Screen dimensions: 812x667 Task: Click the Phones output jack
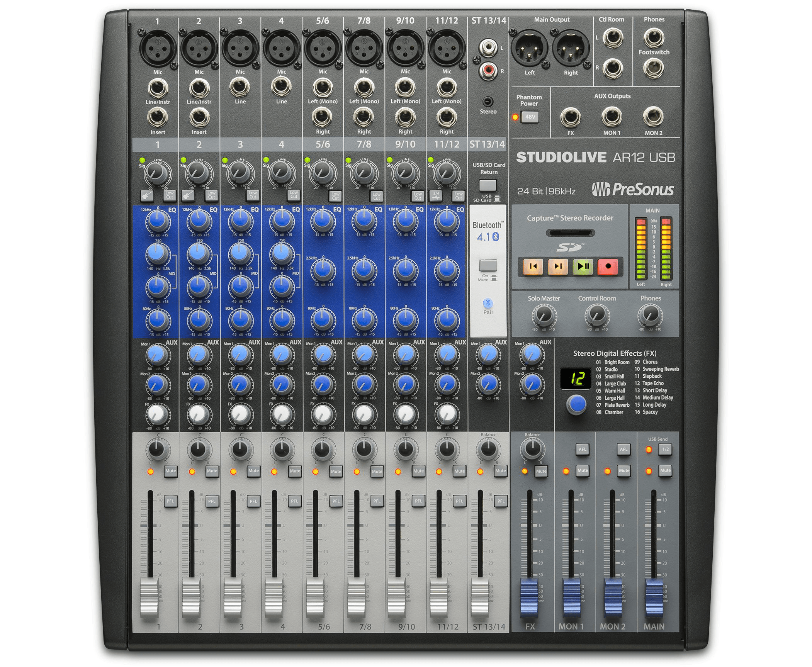point(654,37)
